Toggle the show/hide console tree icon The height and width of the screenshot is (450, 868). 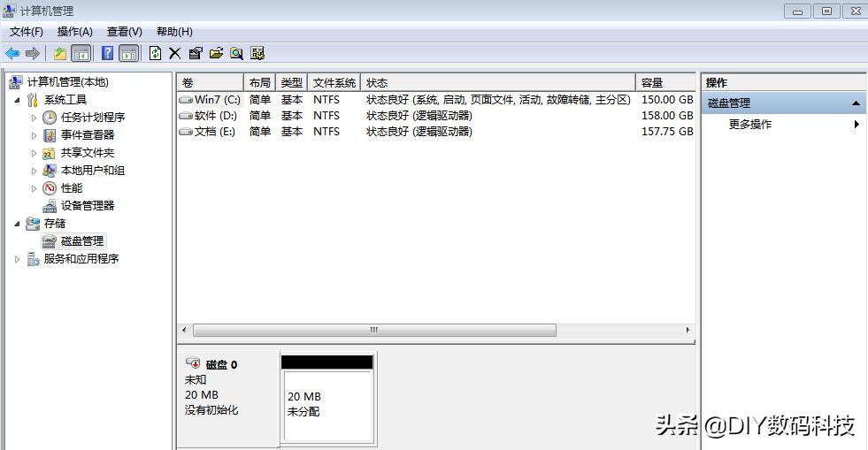tap(81, 53)
